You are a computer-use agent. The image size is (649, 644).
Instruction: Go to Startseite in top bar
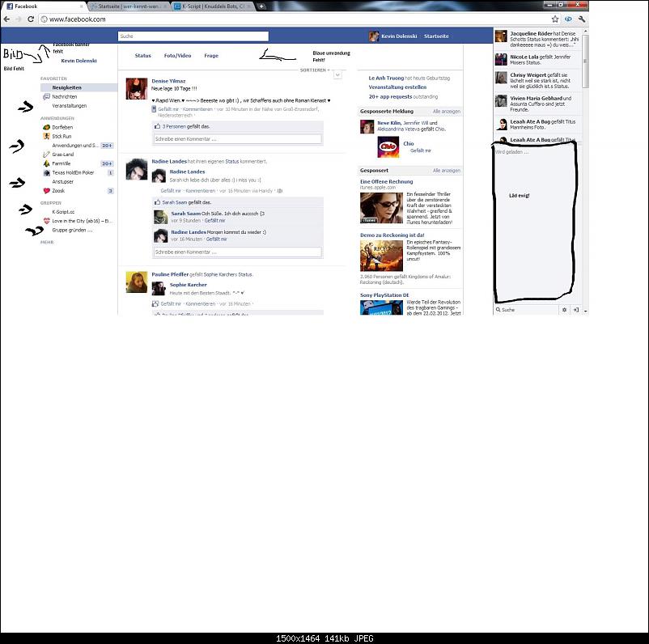pyautogui.click(x=436, y=36)
